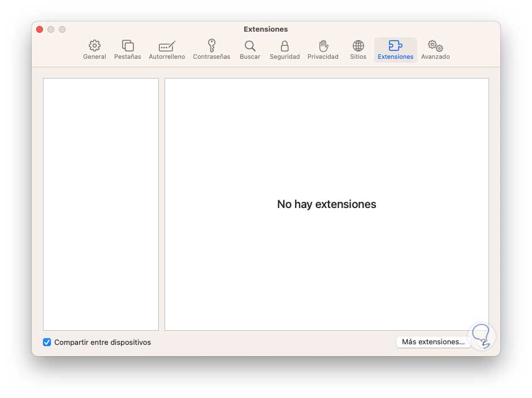Image resolution: width=532 pixels, height=398 pixels.
Task: Open the Seguridad lock pane
Action: [x=284, y=50]
